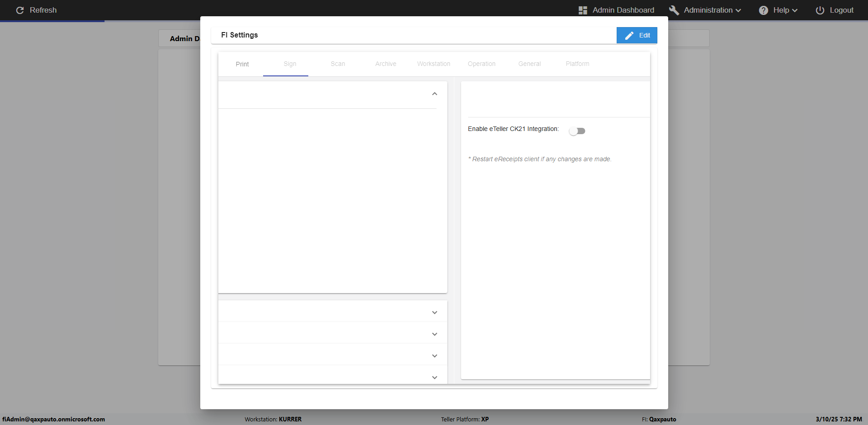Open Admin Dashboard grid icon

583,10
